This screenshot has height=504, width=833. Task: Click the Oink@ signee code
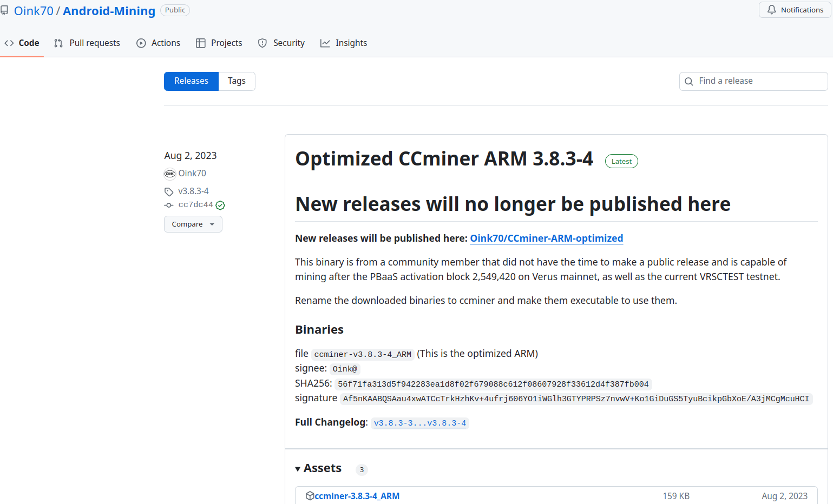click(345, 369)
